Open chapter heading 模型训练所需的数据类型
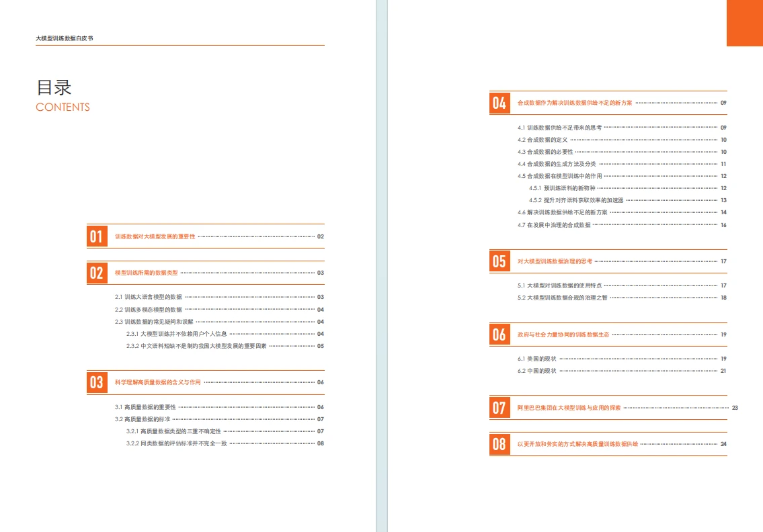Screen dimensions: 763x532 146,273
